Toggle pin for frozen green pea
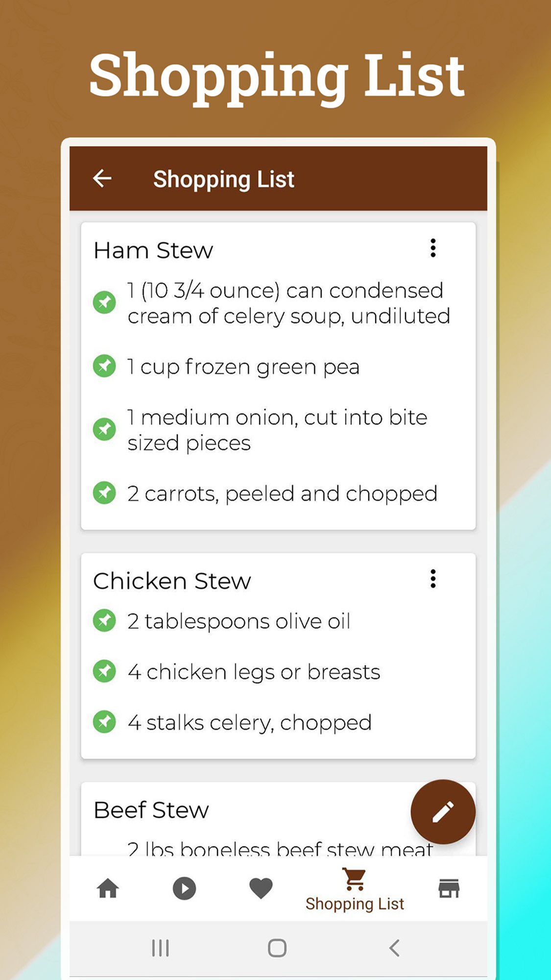 point(104,366)
